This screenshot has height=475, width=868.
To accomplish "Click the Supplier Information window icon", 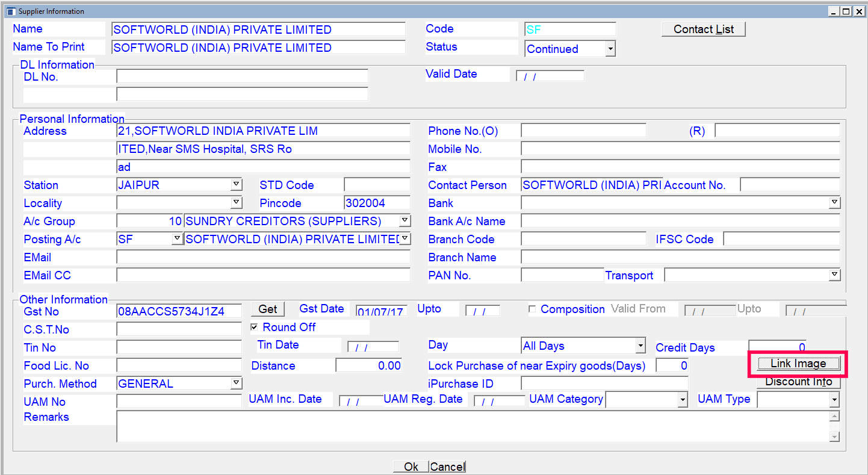I will tap(10, 11).
